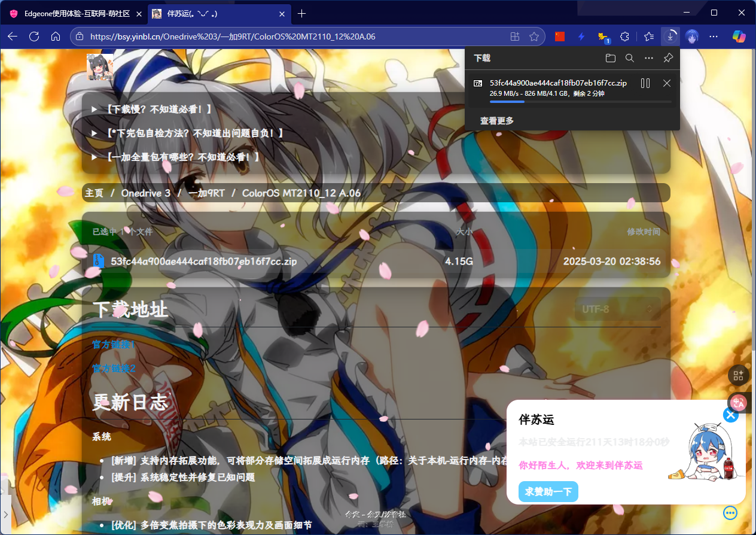Open the UTF-8 encoding dropdown
Screen dimensions: 756x535
tap(617, 309)
